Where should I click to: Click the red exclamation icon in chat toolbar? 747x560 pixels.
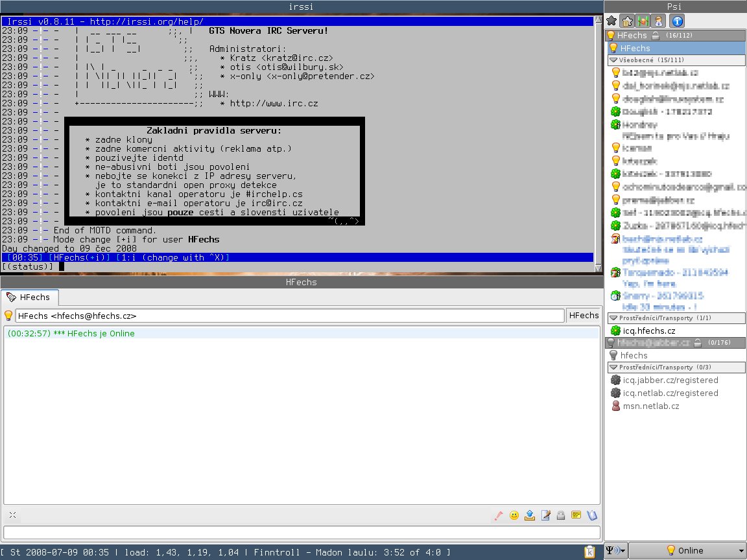[x=498, y=515]
